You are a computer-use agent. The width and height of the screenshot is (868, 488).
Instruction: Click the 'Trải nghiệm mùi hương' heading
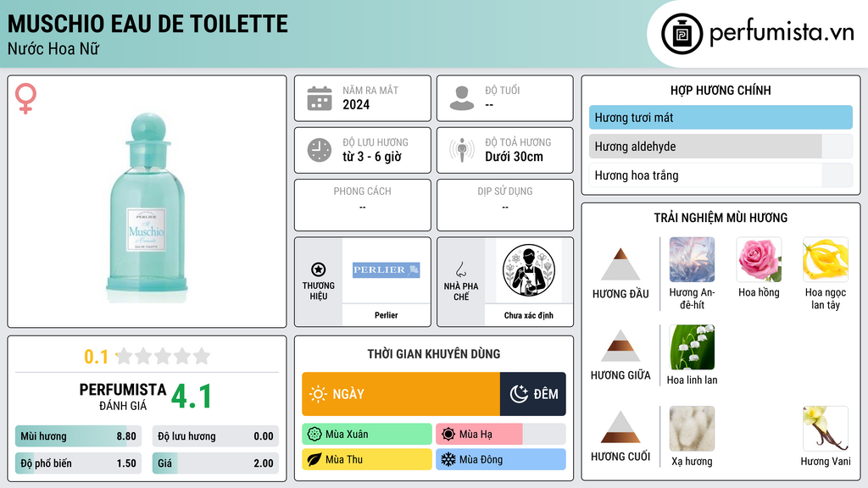721,218
